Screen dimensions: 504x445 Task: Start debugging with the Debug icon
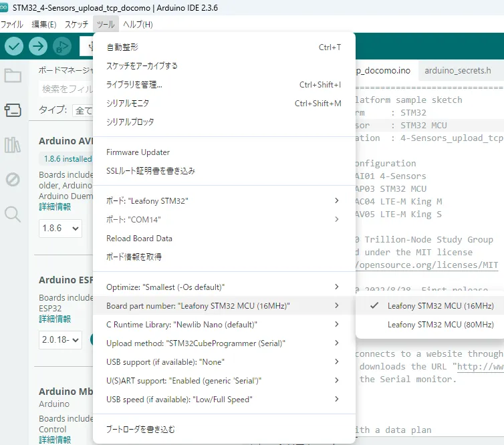point(62,46)
